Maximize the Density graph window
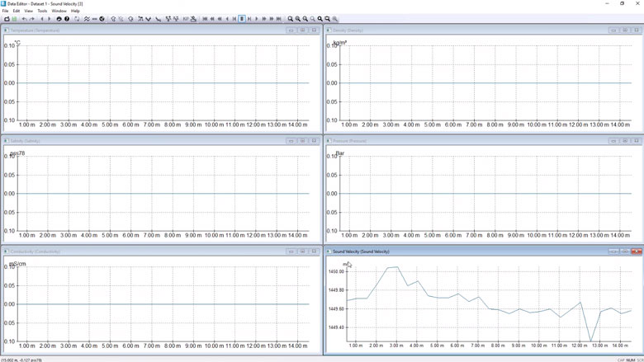Screen dimensions: 644x362 click(625, 31)
